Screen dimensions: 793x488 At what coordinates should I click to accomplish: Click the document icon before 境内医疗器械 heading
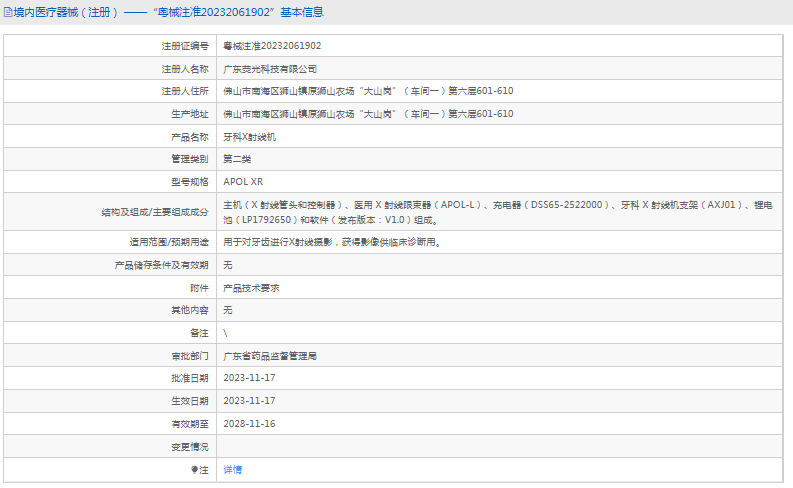coord(8,12)
